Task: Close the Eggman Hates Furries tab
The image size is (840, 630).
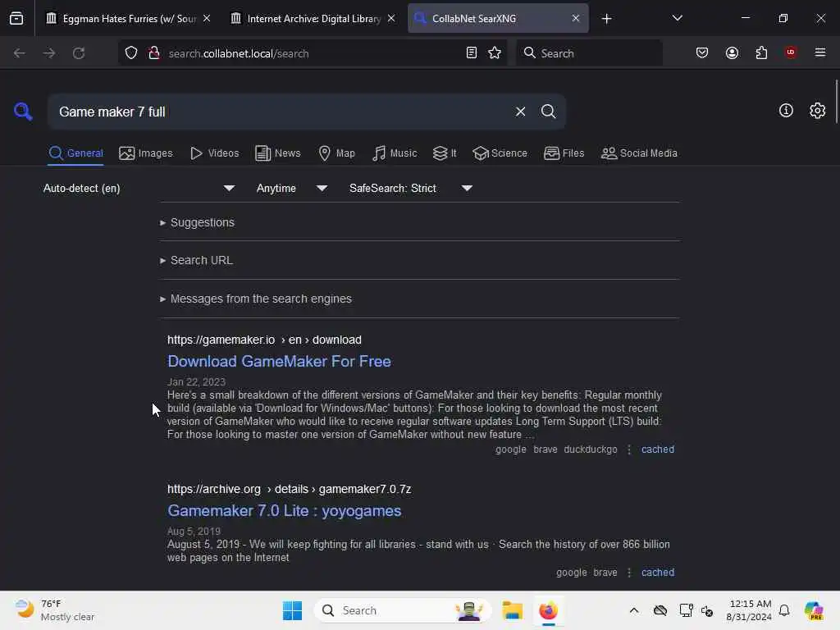Action: point(207,18)
